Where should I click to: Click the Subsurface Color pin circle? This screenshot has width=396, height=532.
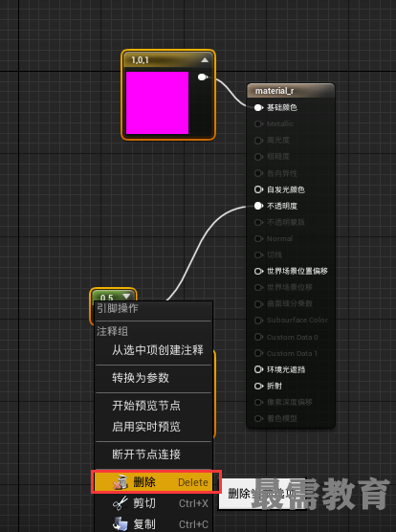[258, 321]
